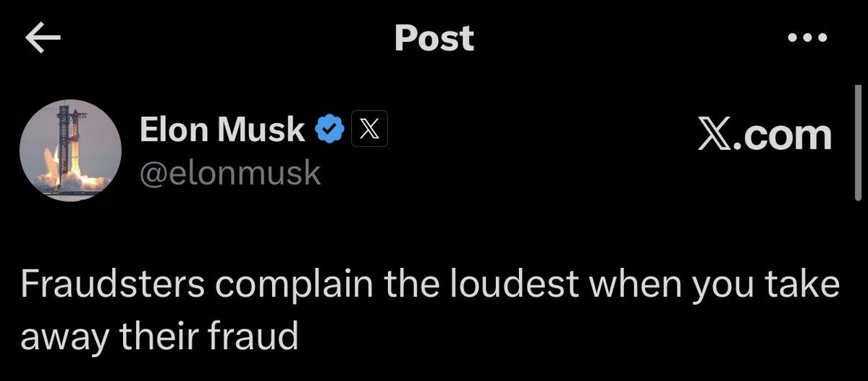
Task: Visit the @elonmusk handle
Action: (x=230, y=173)
